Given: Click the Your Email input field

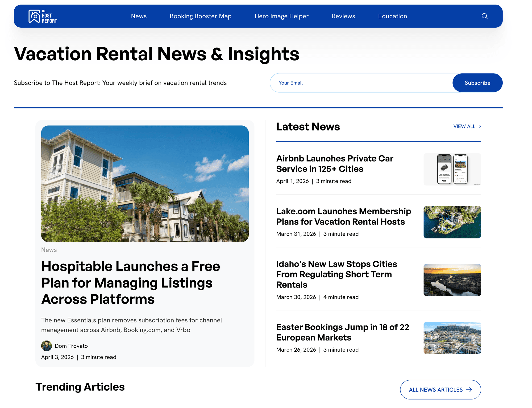Looking at the screenshot, I should [x=346, y=83].
